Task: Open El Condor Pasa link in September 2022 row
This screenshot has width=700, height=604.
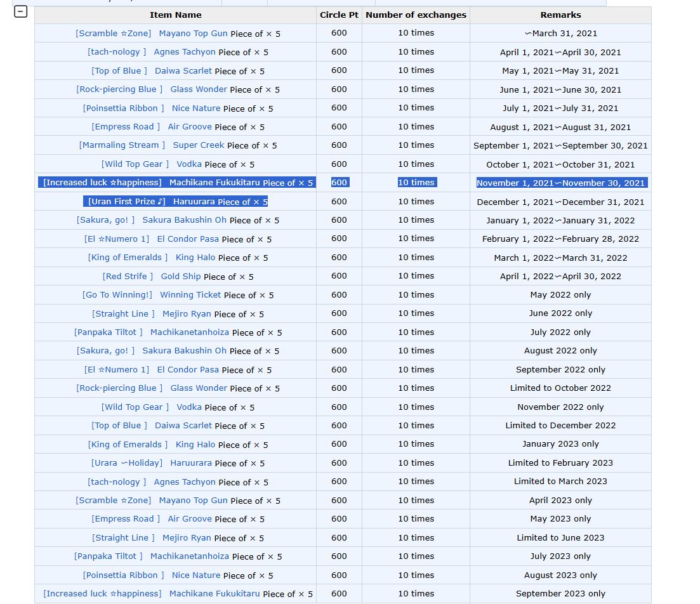Action: click(x=187, y=370)
